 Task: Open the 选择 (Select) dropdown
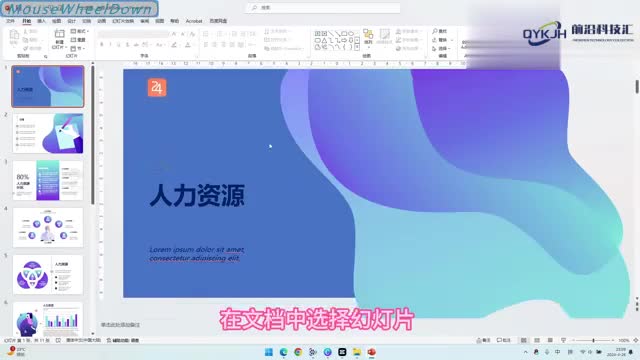tap(442, 49)
